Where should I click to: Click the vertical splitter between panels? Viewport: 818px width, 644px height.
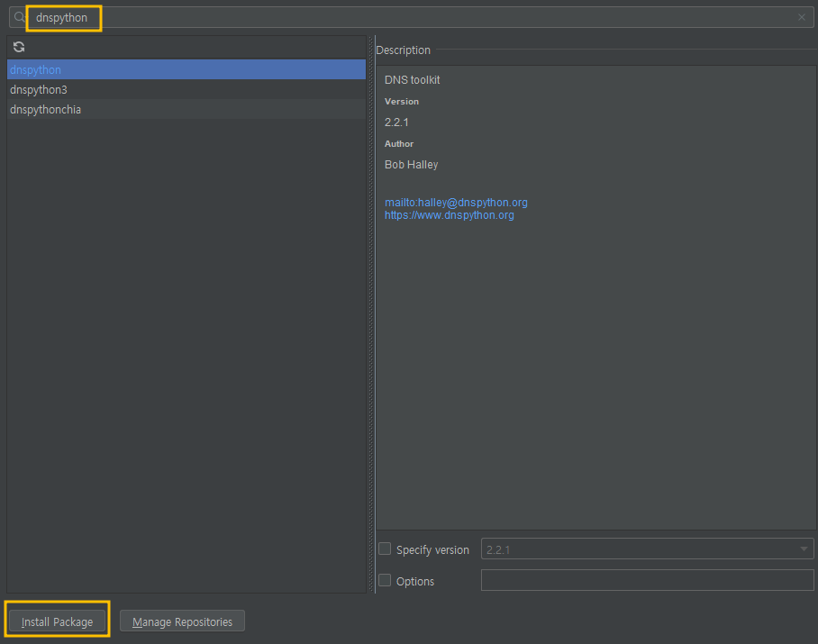pos(371,314)
